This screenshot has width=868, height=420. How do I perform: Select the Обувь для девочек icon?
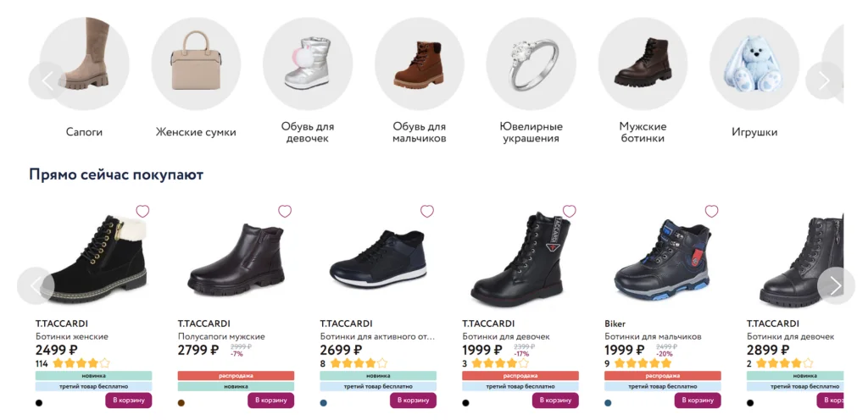307,64
